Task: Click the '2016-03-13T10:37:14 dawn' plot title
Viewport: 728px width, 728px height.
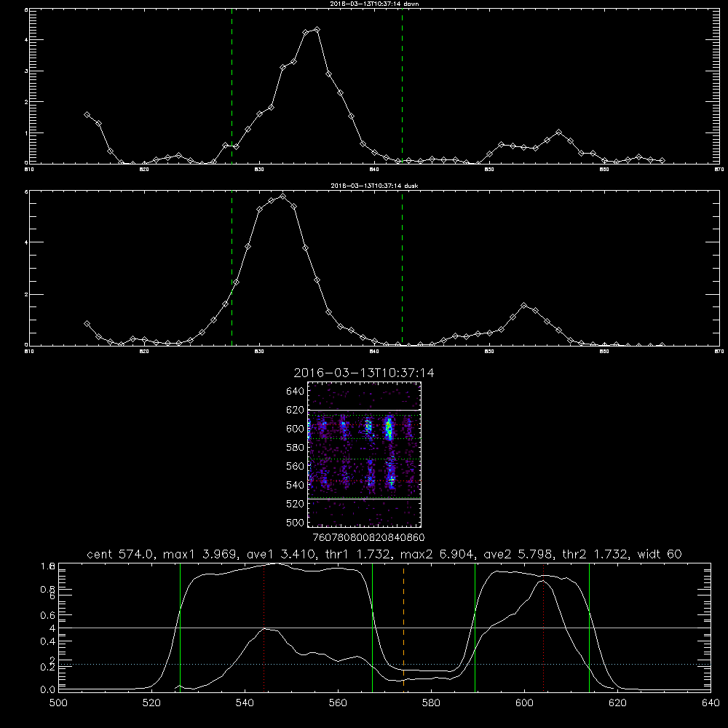Action: click(x=374, y=4)
